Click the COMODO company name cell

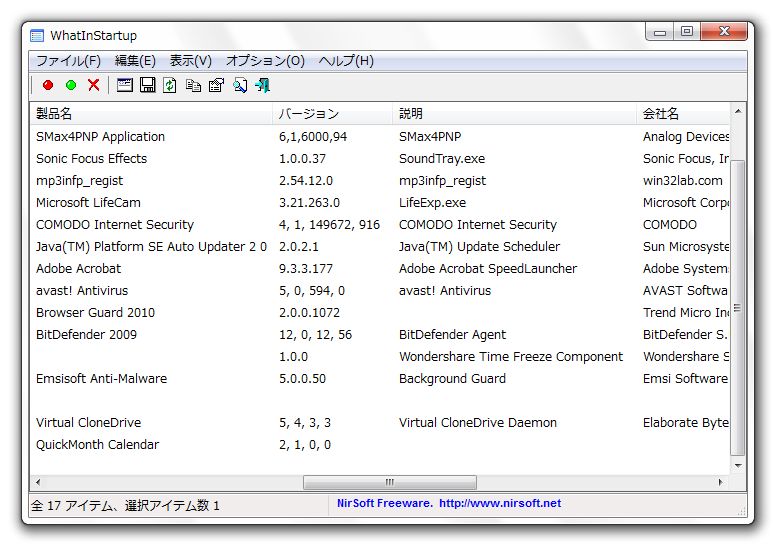tap(670, 225)
